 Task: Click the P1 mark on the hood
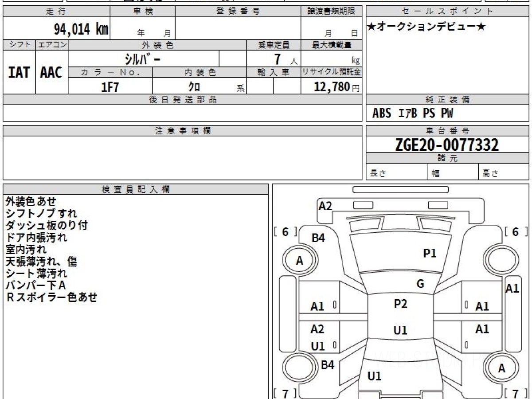point(430,253)
